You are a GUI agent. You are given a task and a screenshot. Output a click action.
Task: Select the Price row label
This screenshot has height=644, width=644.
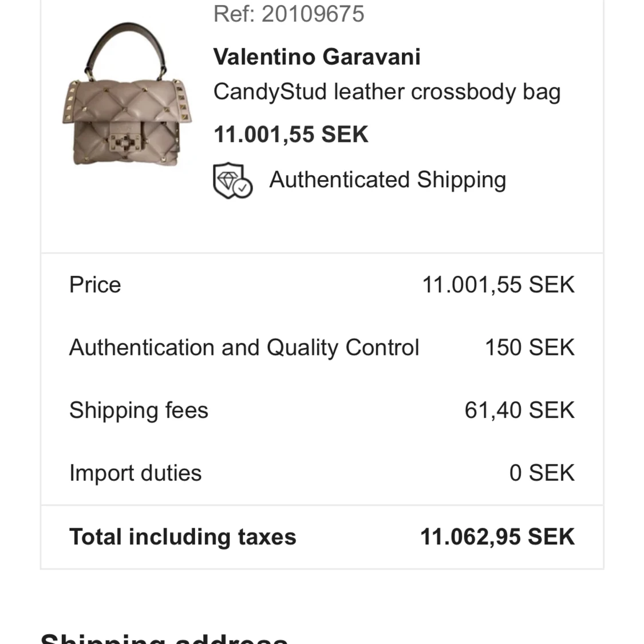pyautogui.click(x=95, y=285)
